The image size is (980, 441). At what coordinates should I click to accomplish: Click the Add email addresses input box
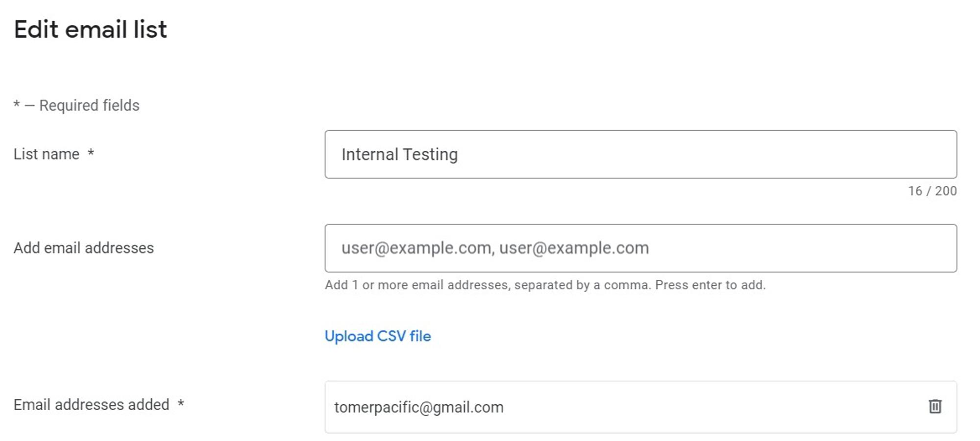640,248
